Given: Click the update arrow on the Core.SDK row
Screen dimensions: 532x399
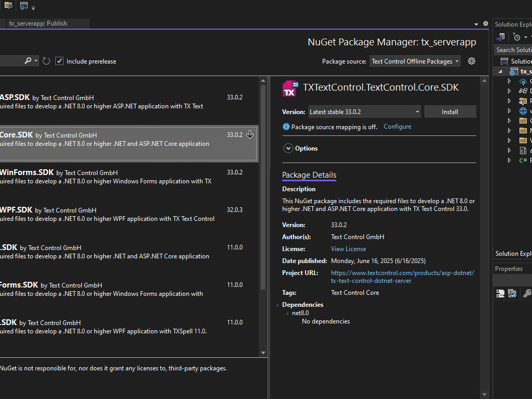Looking at the screenshot, I should [250, 134].
